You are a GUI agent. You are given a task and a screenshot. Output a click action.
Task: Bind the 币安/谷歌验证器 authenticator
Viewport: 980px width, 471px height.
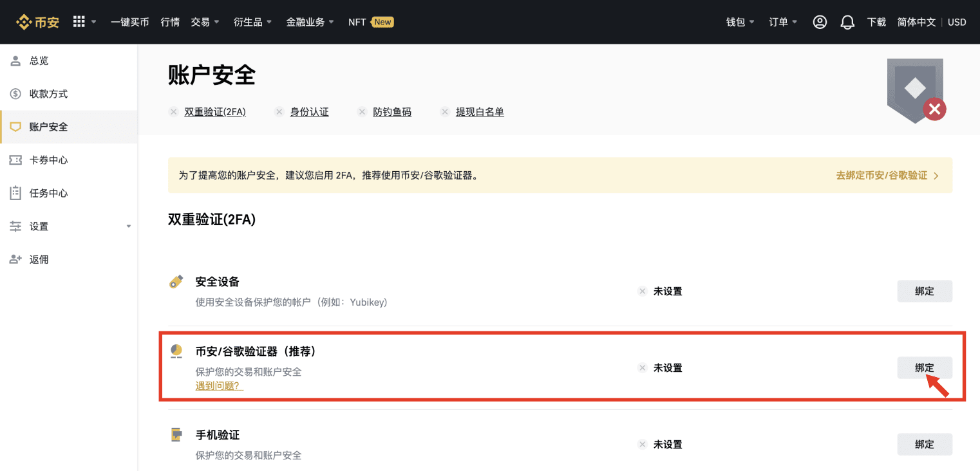point(925,367)
